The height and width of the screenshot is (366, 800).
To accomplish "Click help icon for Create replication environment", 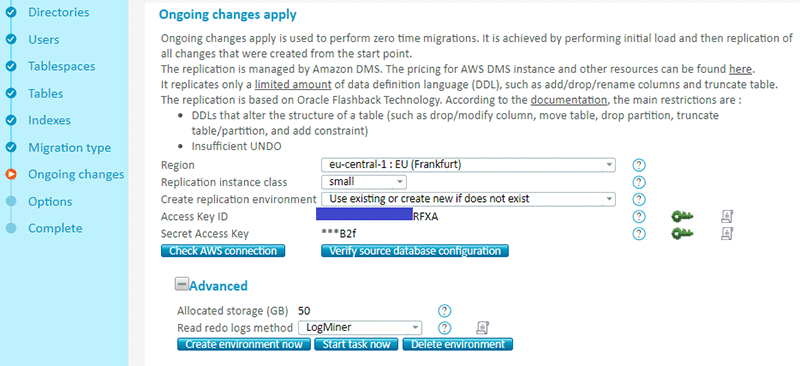I will [639, 199].
